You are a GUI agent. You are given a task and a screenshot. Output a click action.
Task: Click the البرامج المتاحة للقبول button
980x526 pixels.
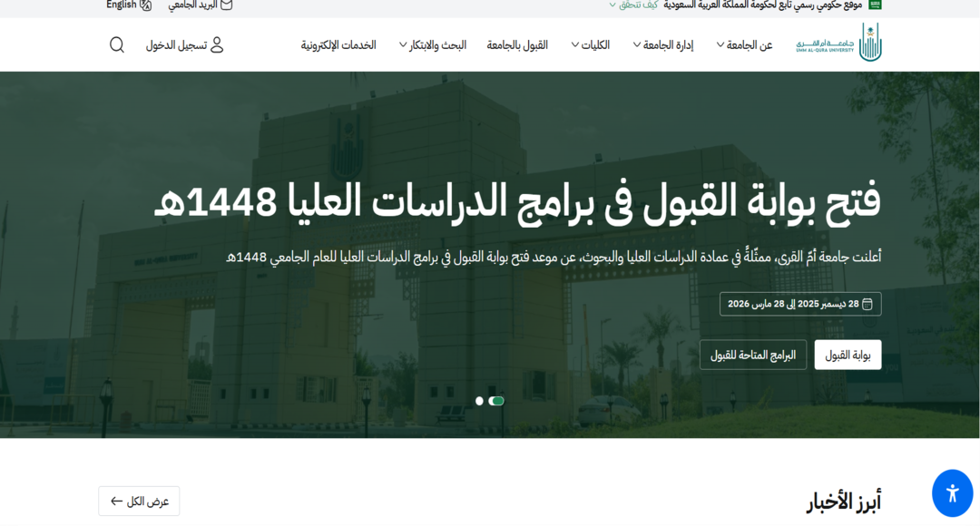(x=752, y=355)
